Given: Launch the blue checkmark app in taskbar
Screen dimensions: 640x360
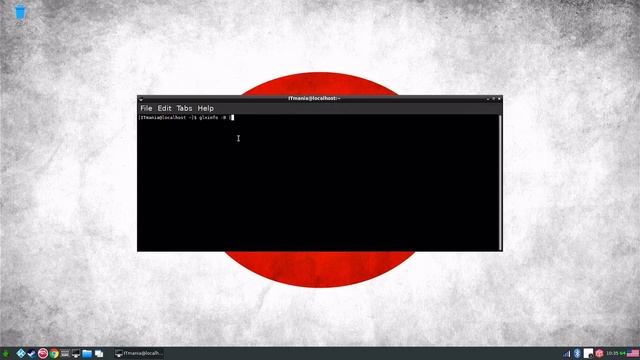Looking at the screenshot, I should (x=31, y=353).
